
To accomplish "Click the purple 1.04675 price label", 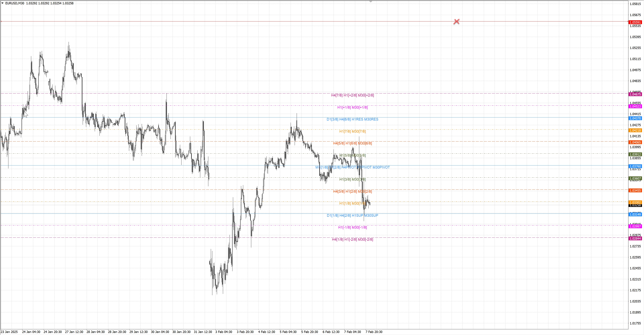I will pos(635,94).
